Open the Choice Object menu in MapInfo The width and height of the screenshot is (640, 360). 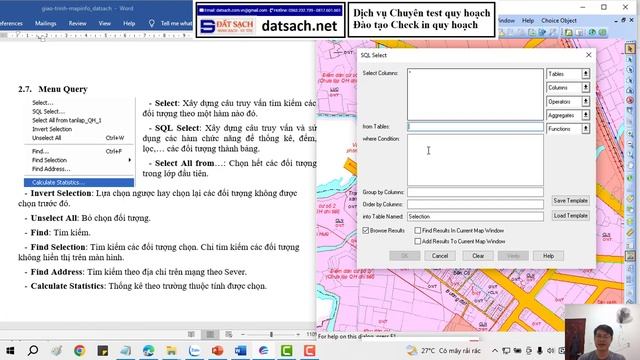point(559,20)
